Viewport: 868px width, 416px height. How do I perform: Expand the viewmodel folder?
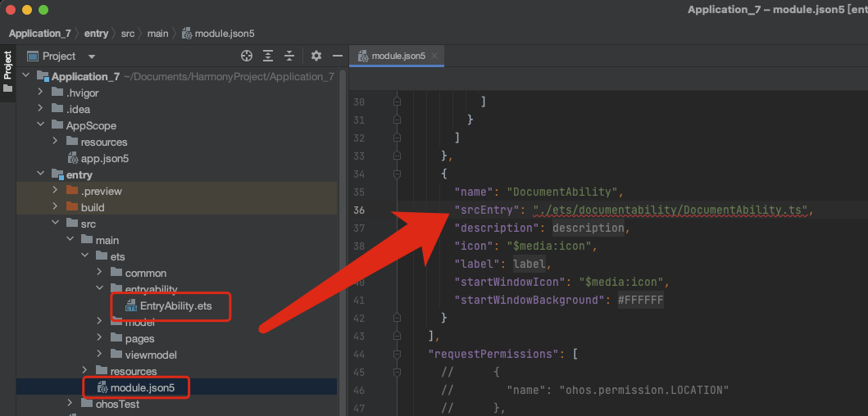100,355
